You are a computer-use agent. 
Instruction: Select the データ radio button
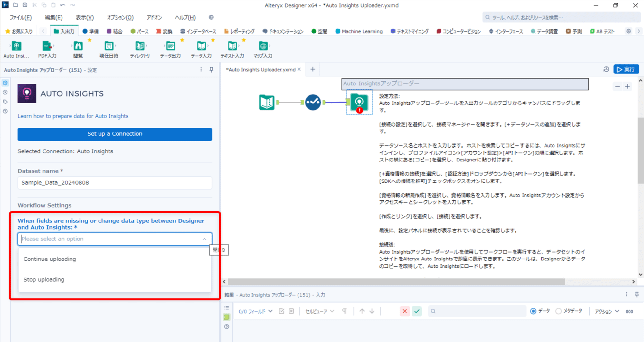(533, 311)
